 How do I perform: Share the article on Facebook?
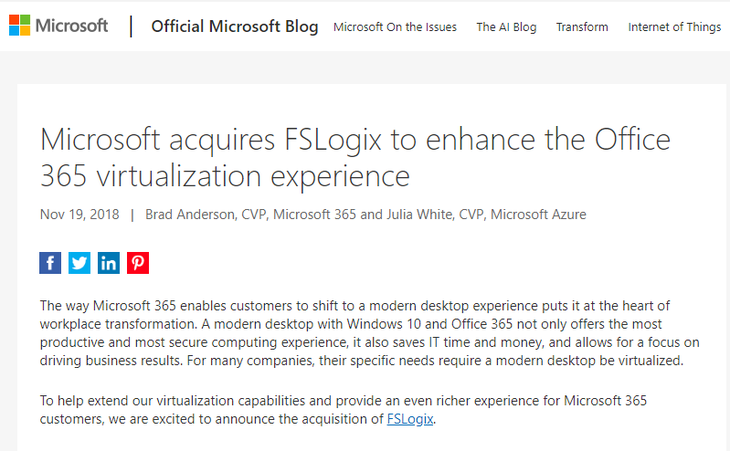coord(50,263)
